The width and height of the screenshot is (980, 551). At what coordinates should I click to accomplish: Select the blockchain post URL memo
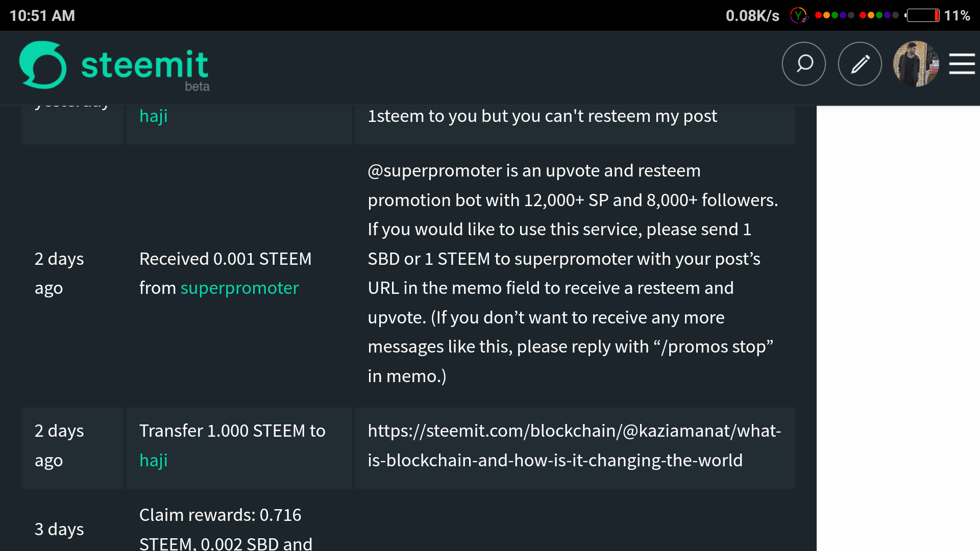(574, 445)
